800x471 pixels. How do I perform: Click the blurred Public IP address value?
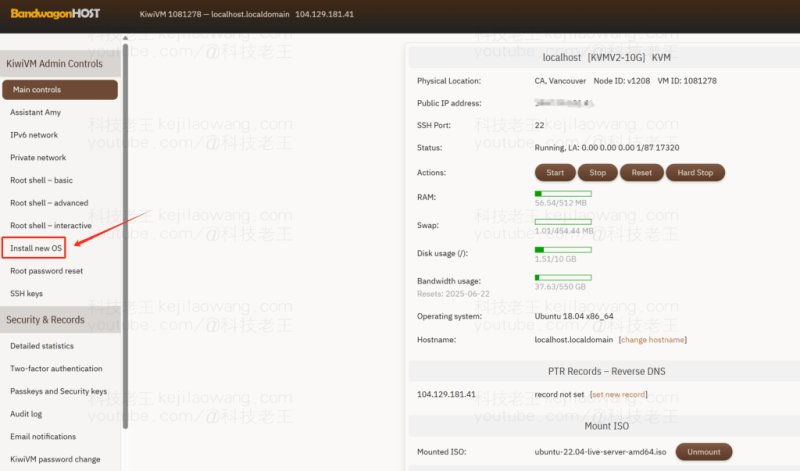click(563, 103)
